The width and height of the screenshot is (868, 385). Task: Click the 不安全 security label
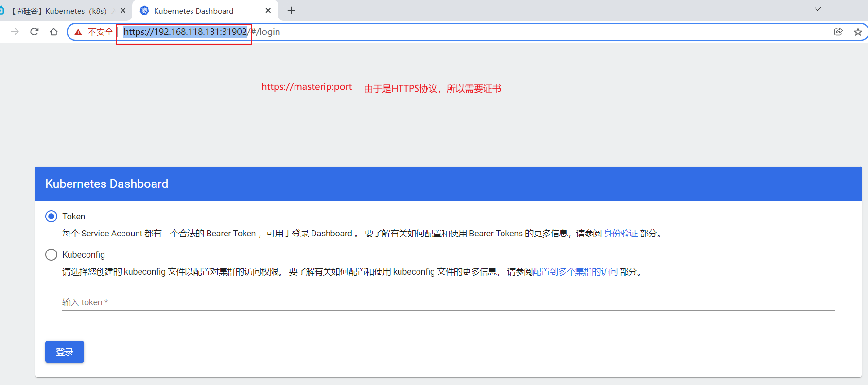(100, 32)
